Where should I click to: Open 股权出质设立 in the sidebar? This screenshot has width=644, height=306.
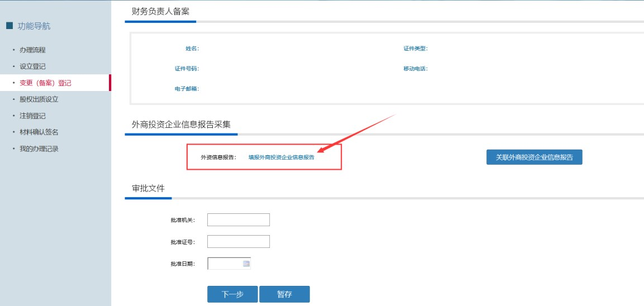(39, 99)
